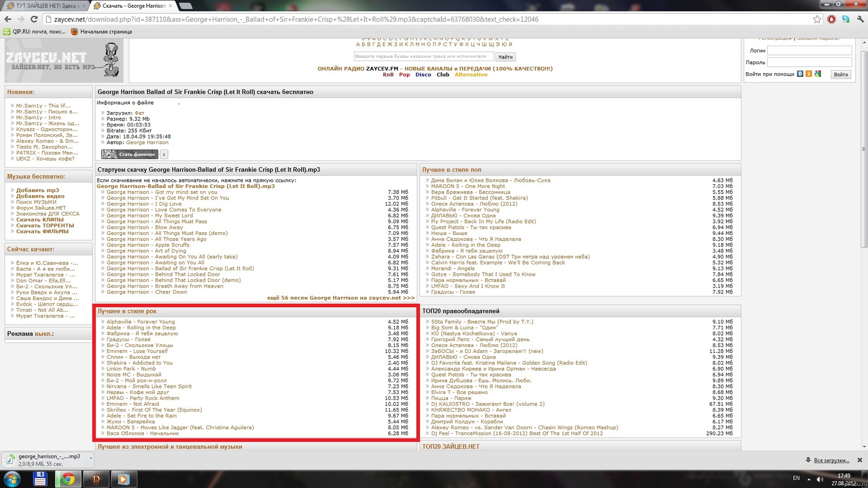Click the direct download mp3 link
This screenshot has height=488, width=868.
[x=185, y=186]
